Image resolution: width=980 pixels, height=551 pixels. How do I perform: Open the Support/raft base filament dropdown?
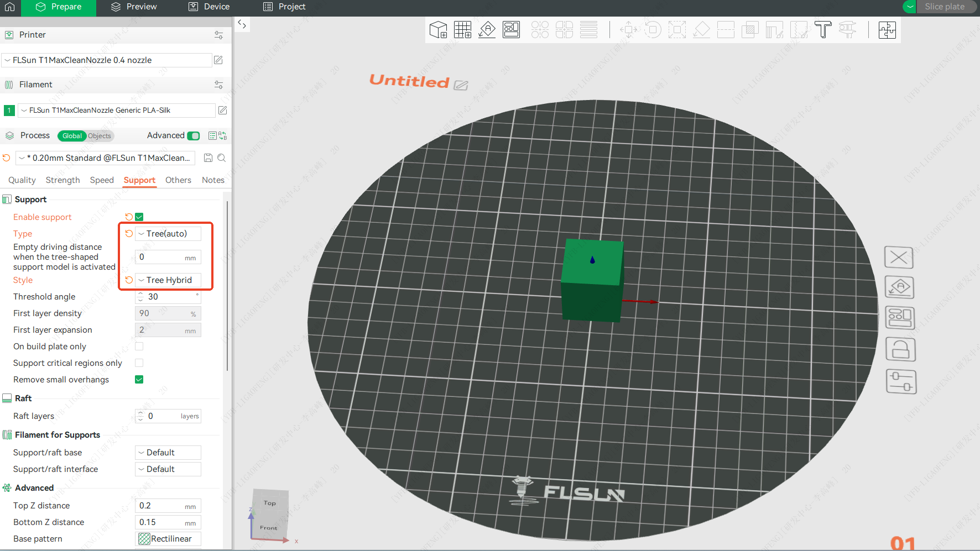coord(168,453)
